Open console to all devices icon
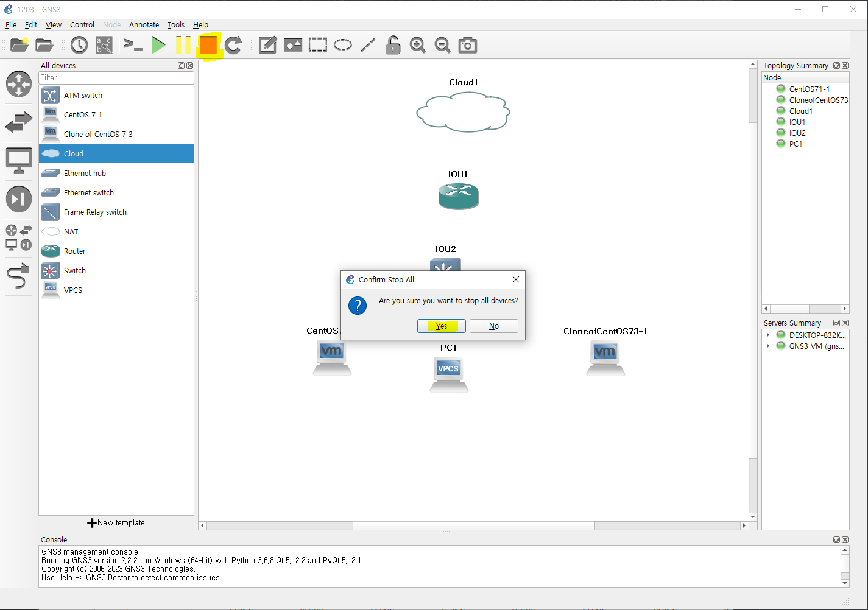The height and width of the screenshot is (610, 868). click(133, 45)
